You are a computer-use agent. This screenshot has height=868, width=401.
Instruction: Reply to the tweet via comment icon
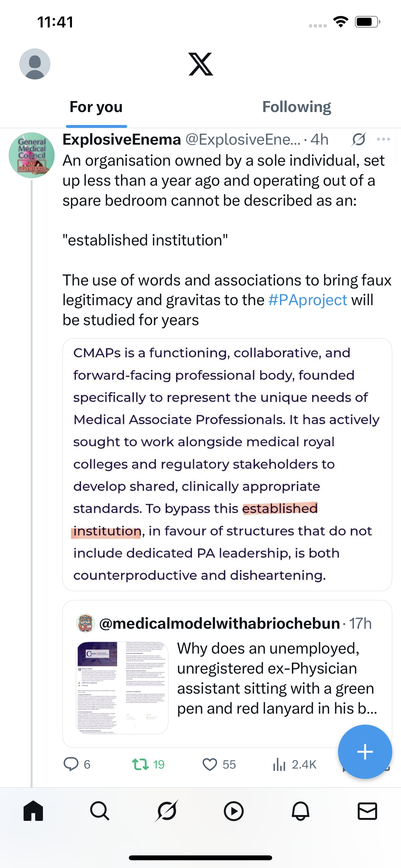[71, 764]
